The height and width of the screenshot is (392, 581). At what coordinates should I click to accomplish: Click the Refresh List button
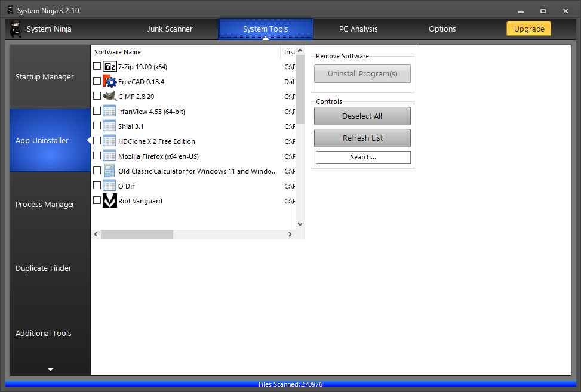point(362,138)
